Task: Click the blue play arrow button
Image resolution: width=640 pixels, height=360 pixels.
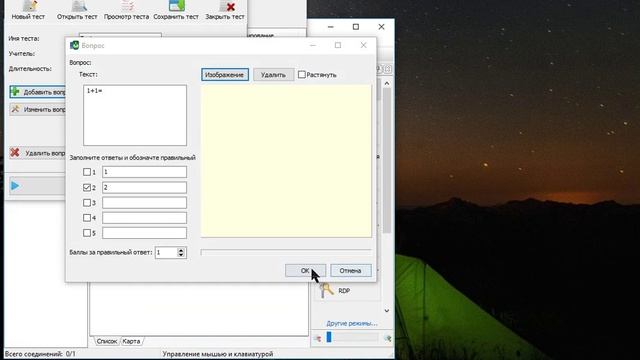Action: (15, 186)
